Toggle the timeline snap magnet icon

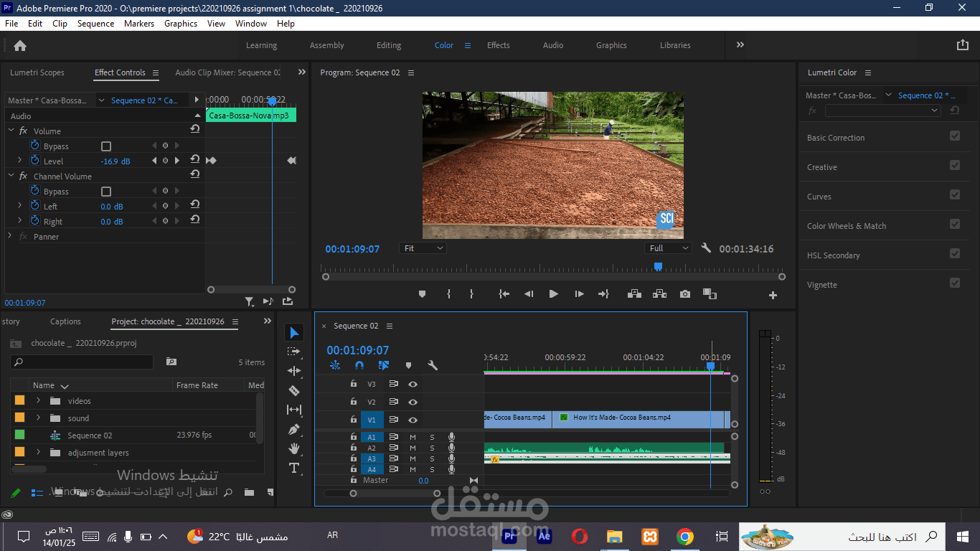point(359,365)
